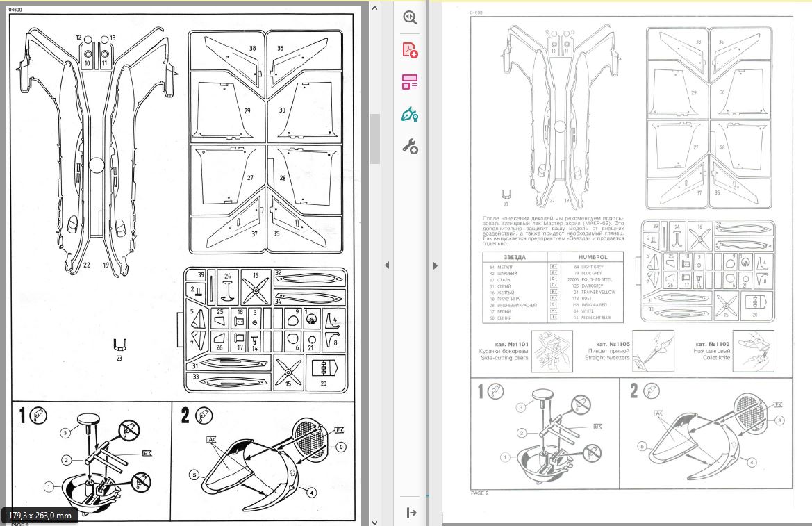Click the ЗВЕЗДА color table header on right page
812x526 pixels.
click(515, 256)
